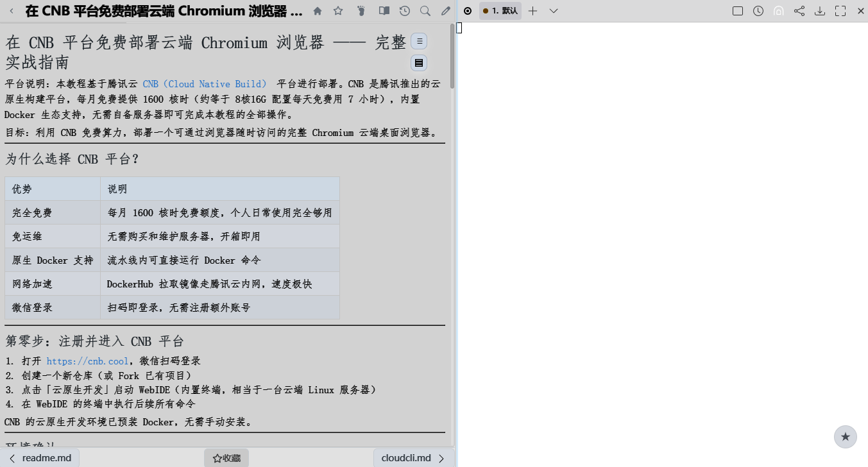
Task: Go to previous file readme.md
Action: (x=40, y=458)
